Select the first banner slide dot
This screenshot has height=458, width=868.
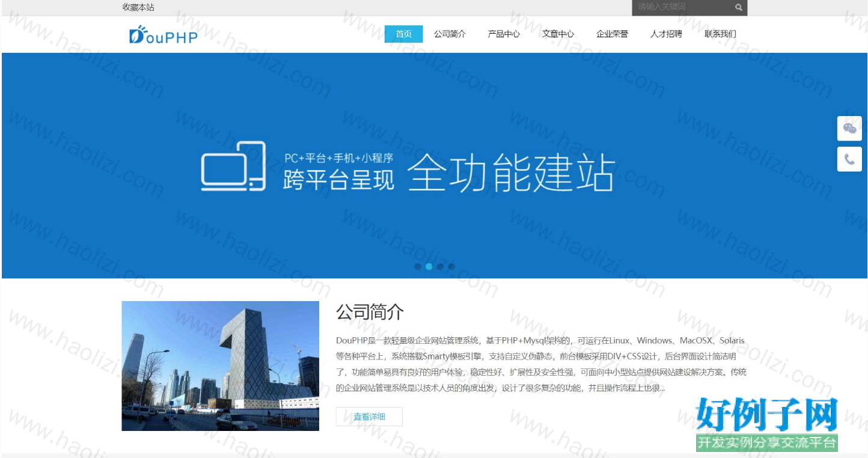click(x=418, y=266)
